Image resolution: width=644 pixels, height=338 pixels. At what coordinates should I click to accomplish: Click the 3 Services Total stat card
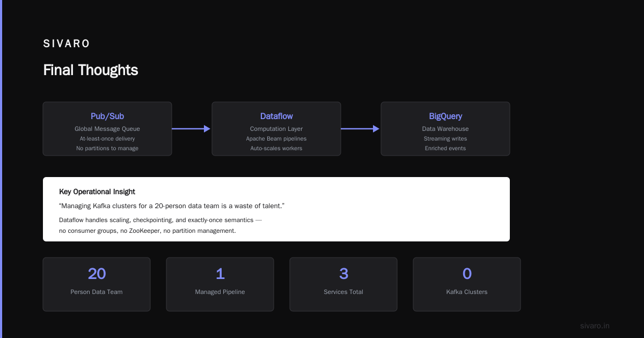coord(343,284)
